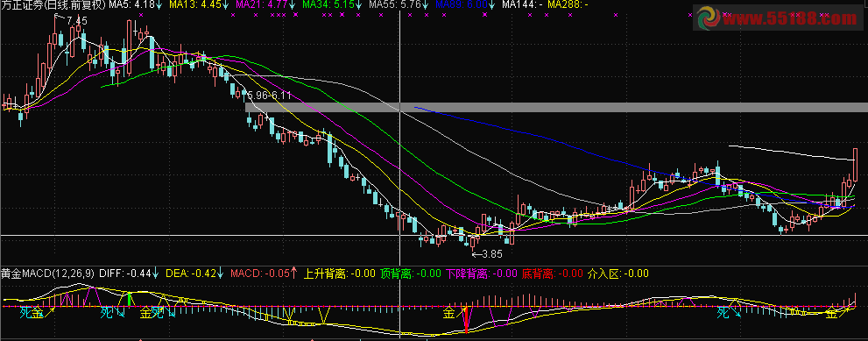
Task: Click the 上升背离 indicator value
Action: (x=340, y=273)
